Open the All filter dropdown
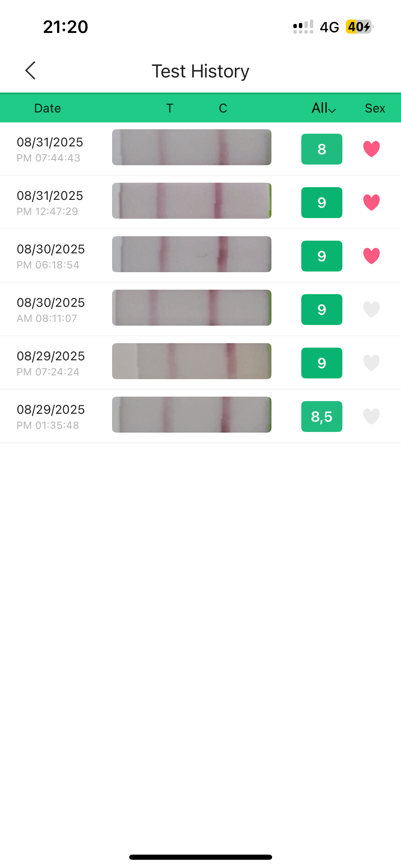The height and width of the screenshot is (868, 401). click(323, 108)
